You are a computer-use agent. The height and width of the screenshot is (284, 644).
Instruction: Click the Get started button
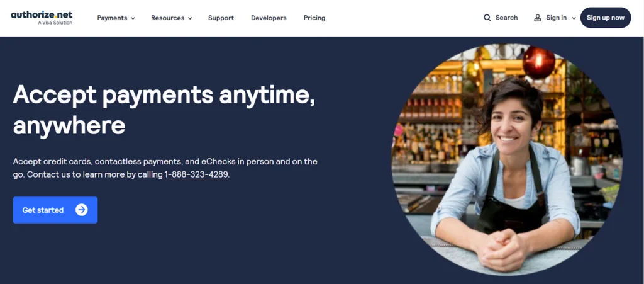[x=55, y=210]
